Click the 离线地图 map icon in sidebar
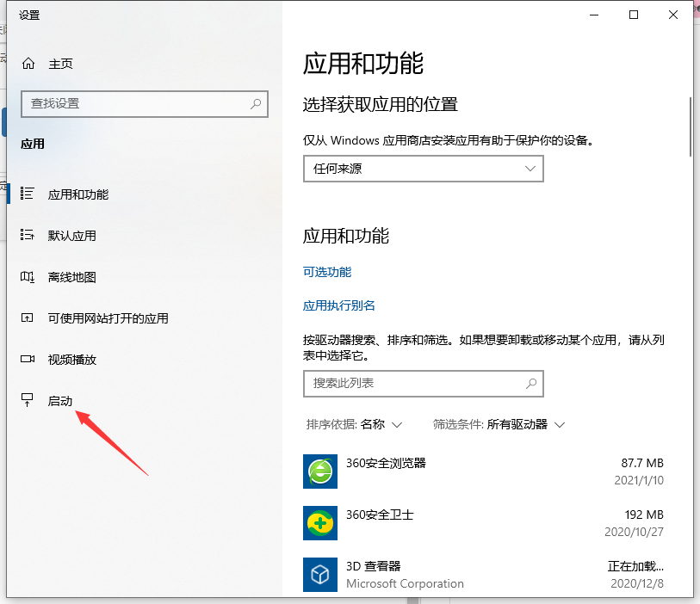 27,277
